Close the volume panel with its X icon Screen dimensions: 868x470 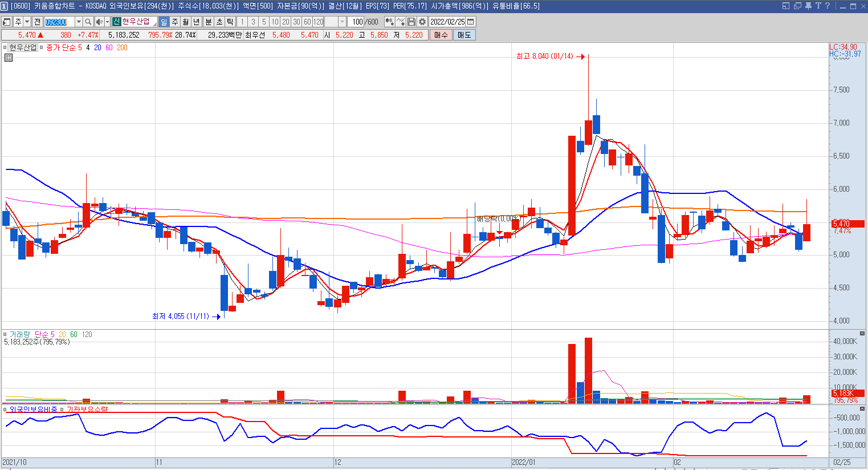pos(862,334)
